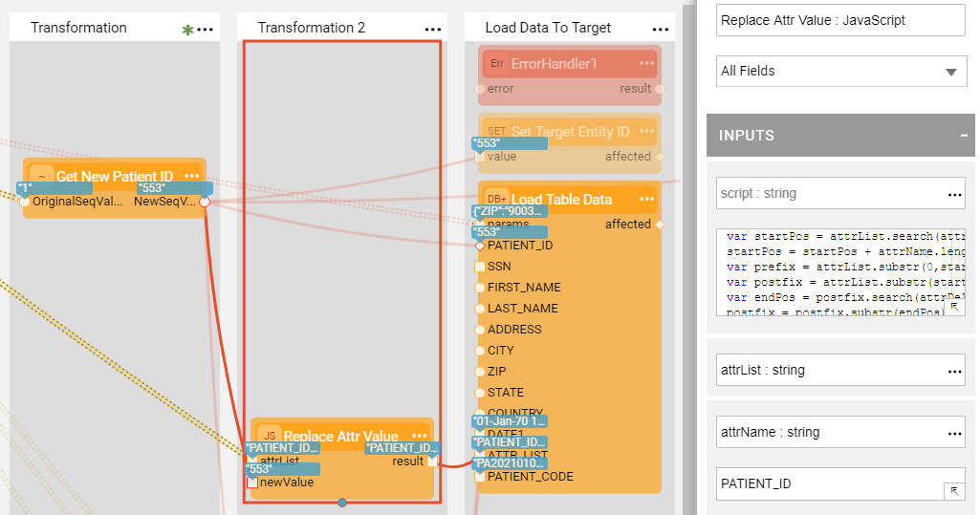Open the attrName : string options menu
Viewport: 980px width, 515px height.
point(954,433)
